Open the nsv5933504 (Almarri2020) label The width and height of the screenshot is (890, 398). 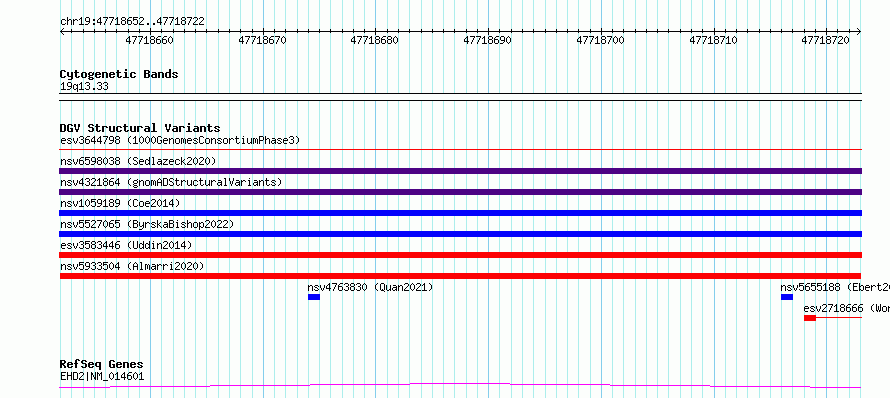click(132, 266)
